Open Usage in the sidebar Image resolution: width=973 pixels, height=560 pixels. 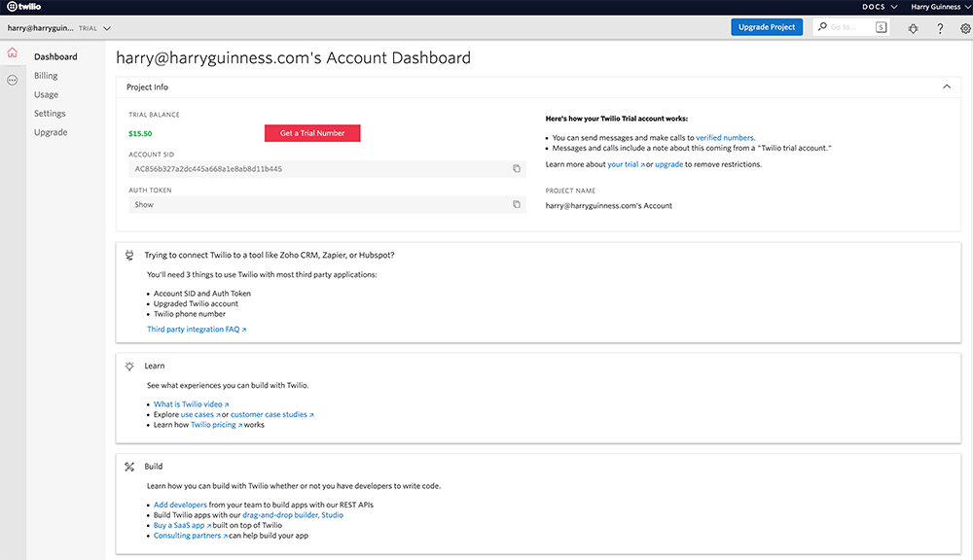click(x=46, y=94)
